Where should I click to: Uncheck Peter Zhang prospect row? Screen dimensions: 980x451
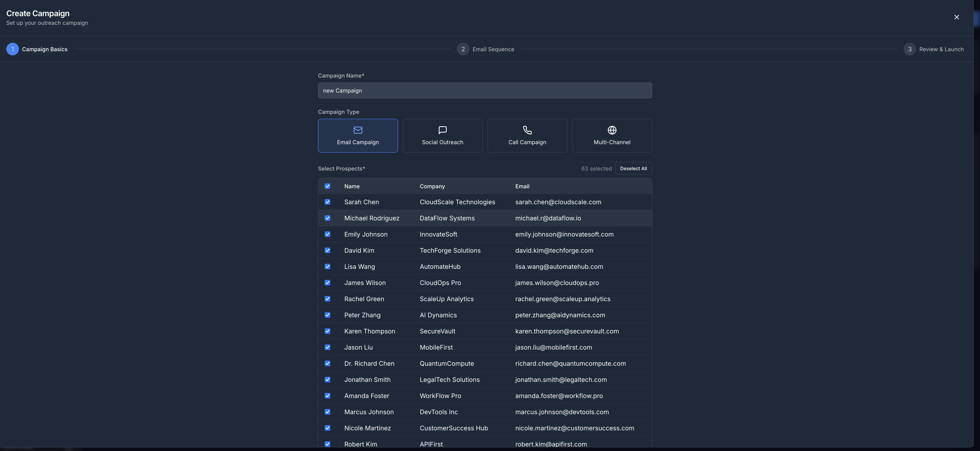point(327,315)
